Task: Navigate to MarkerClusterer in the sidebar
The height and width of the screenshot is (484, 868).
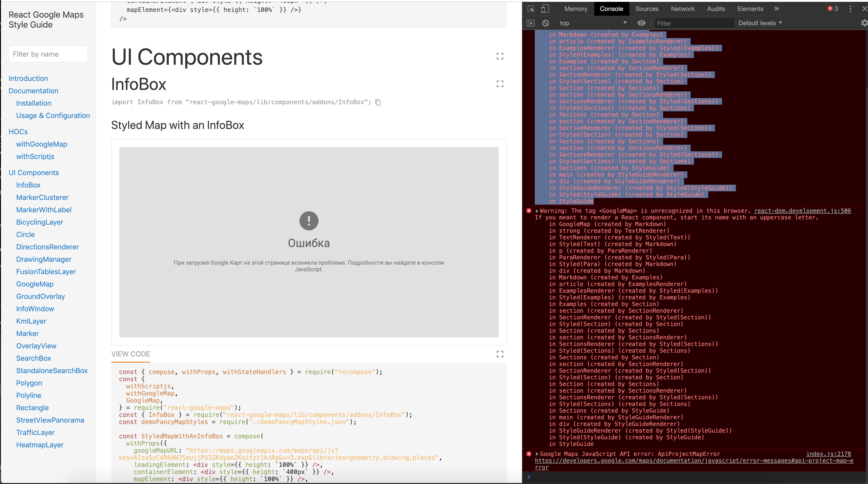Action: (x=42, y=197)
